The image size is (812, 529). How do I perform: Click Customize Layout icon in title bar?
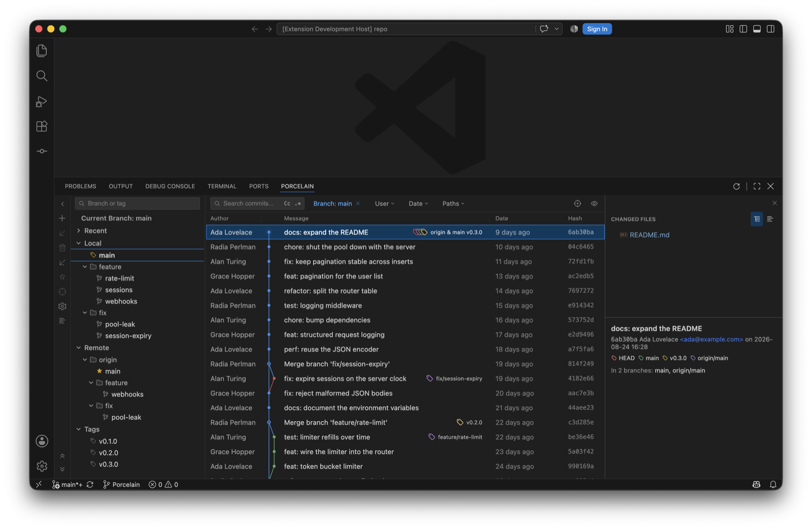tap(730, 29)
